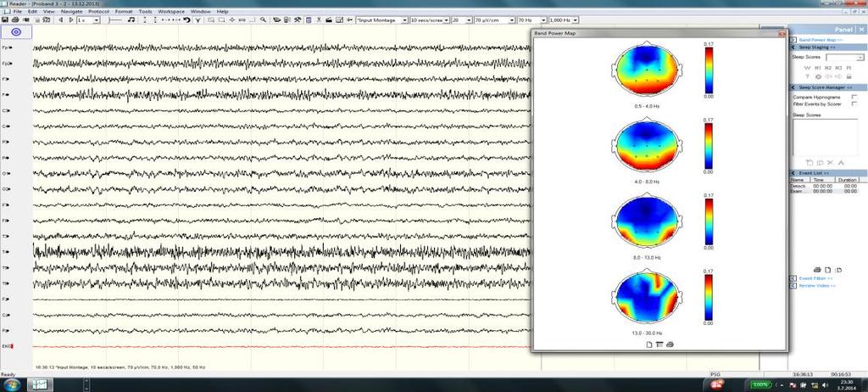This screenshot has height=392, width=868.
Task: Click the 13.0-30.0 Hz beta band color scale
Action: [709, 298]
